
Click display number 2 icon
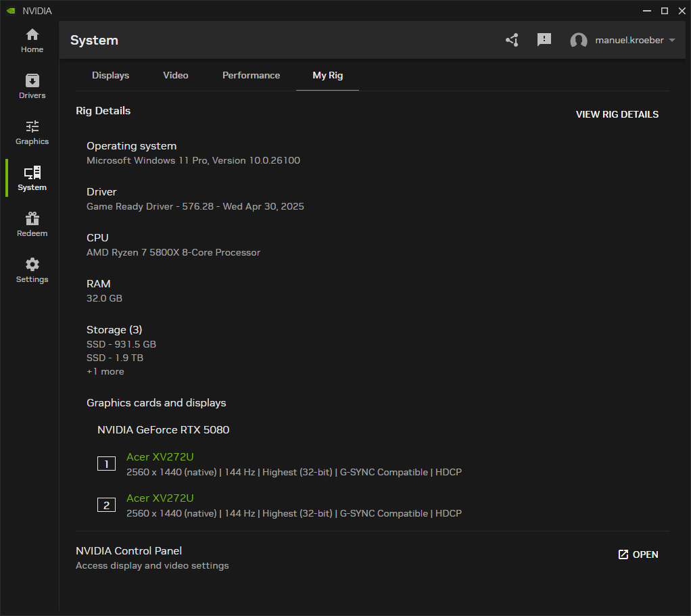coord(106,505)
